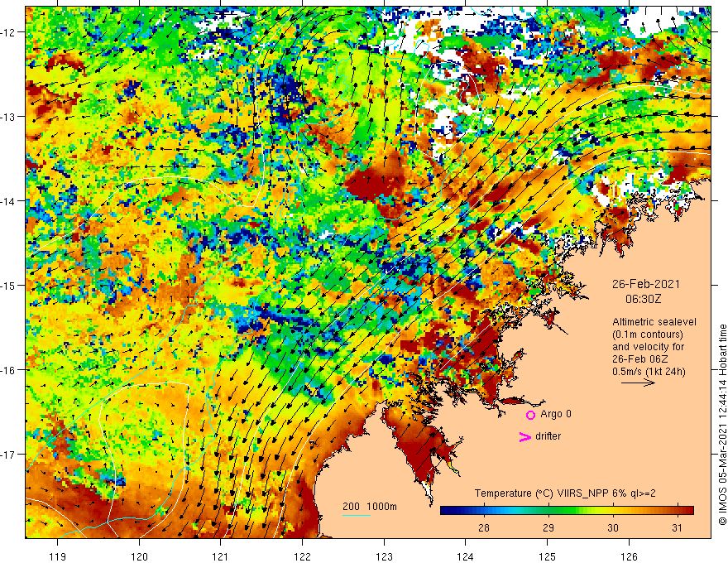Click the color bar value 30
The image size is (728, 563).
click(x=613, y=527)
